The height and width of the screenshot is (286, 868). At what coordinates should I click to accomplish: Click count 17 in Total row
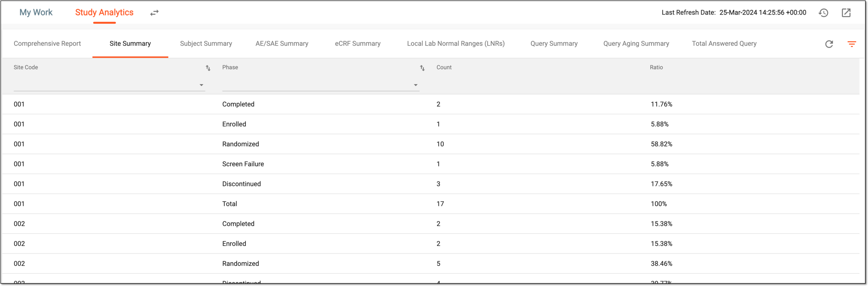tap(440, 204)
